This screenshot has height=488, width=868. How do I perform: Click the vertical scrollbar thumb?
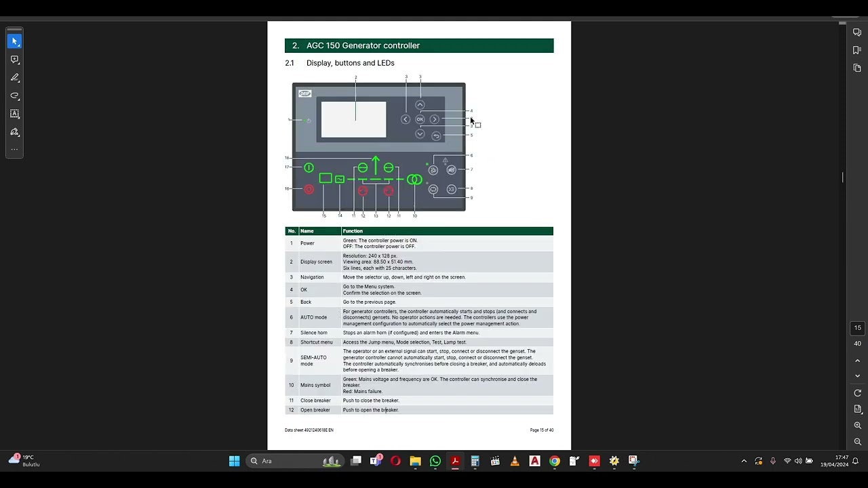tap(843, 177)
